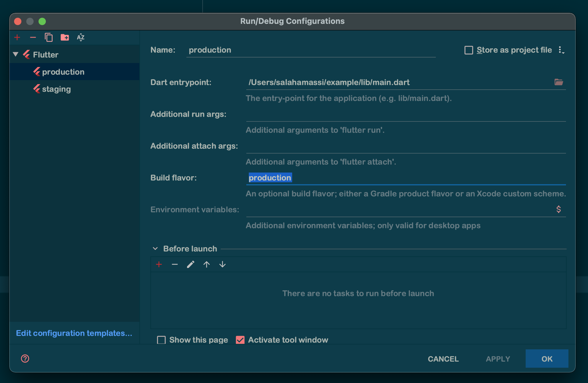
Task: Collapse the Flutter configurations group
Action: click(16, 54)
